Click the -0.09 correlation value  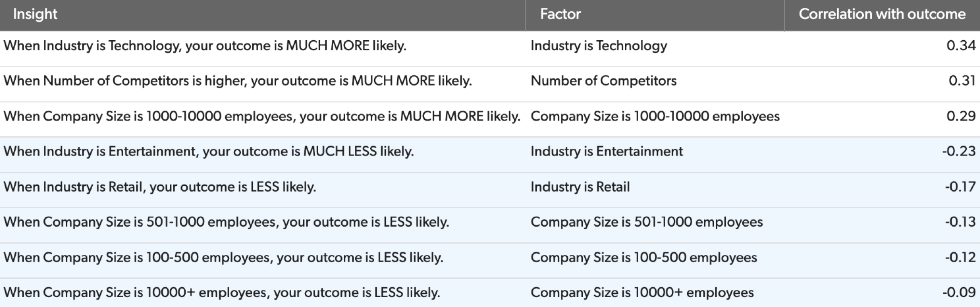(x=959, y=293)
